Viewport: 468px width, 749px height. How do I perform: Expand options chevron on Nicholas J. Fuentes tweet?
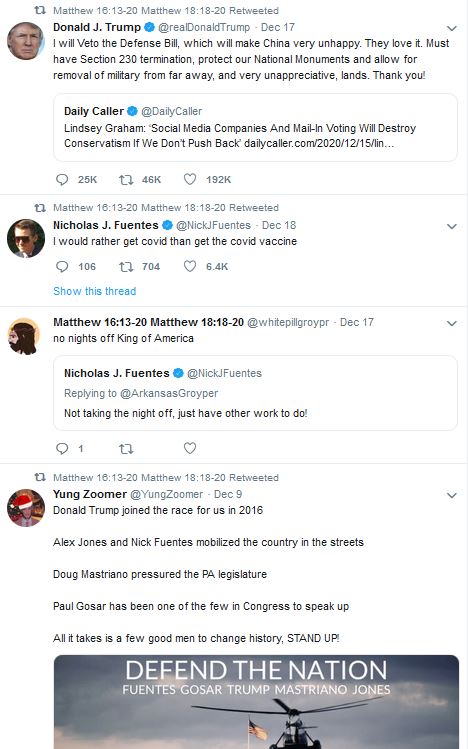tap(452, 226)
